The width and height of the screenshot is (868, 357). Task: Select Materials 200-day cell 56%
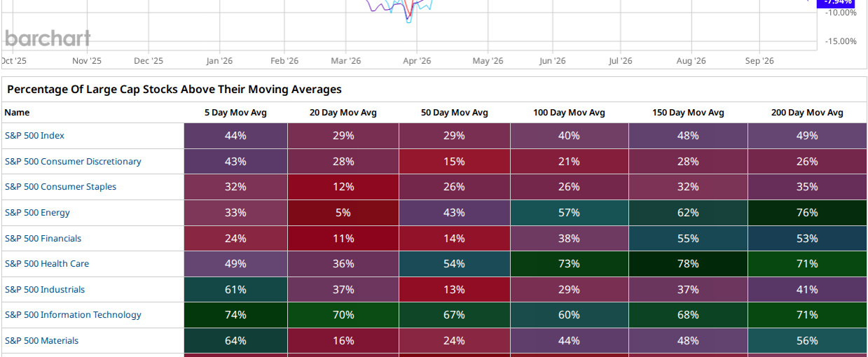pos(807,341)
